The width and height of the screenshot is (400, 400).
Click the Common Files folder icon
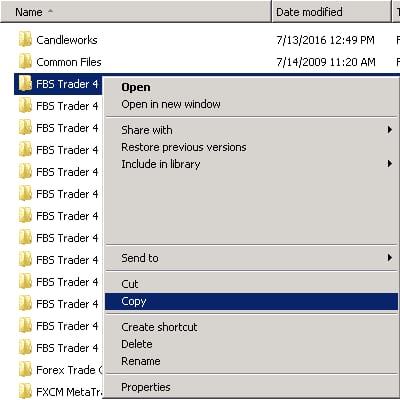(25, 62)
